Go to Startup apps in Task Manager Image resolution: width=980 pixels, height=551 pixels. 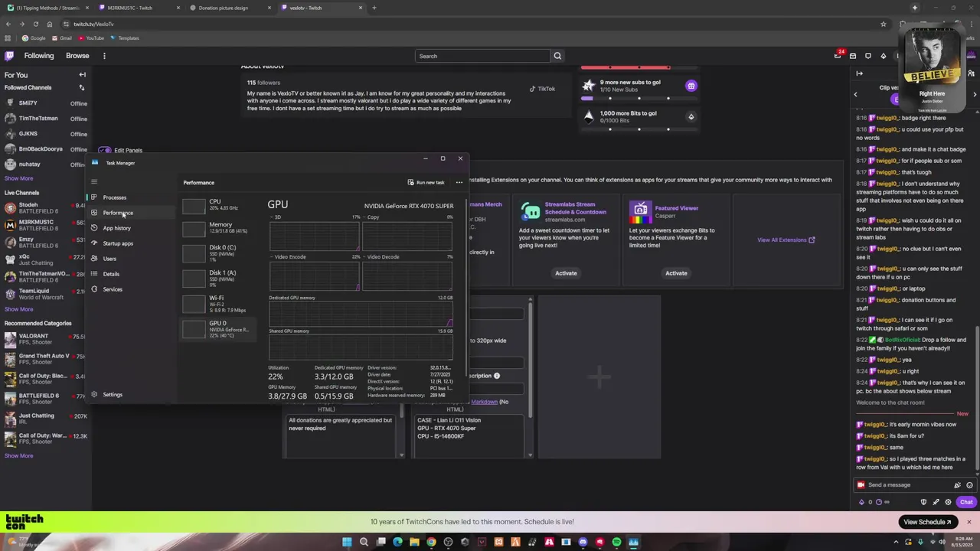pyautogui.click(x=117, y=243)
